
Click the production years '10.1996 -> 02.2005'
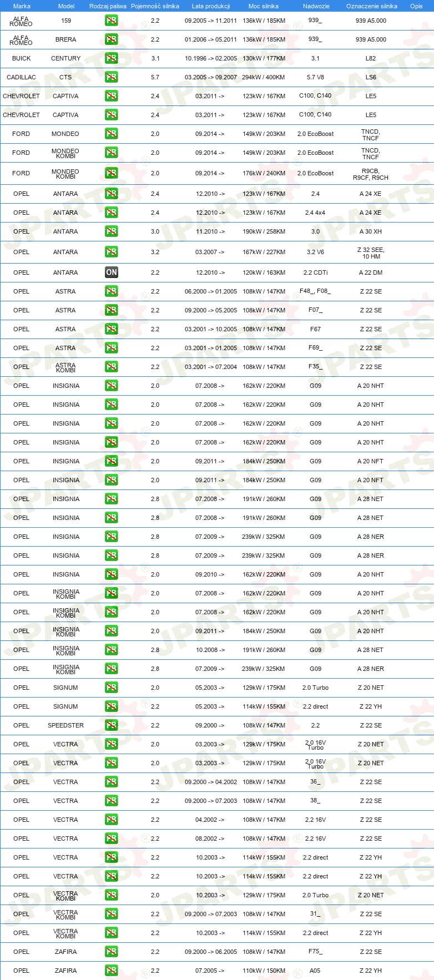click(x=211, y=58)
